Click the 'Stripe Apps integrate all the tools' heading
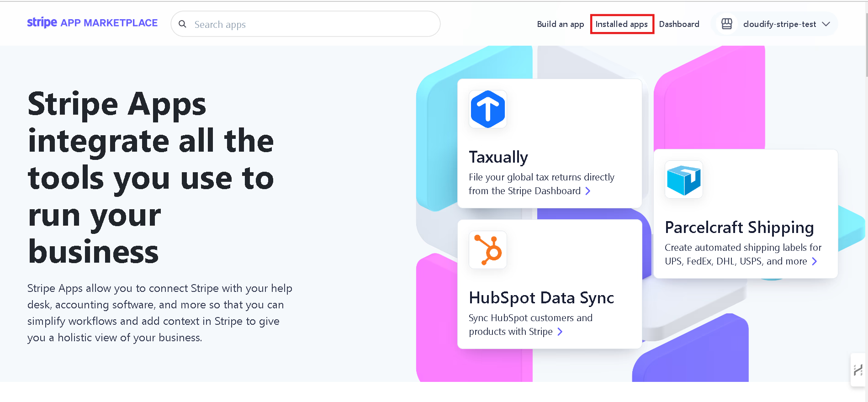The image size is (868, 402). (151, 177)
